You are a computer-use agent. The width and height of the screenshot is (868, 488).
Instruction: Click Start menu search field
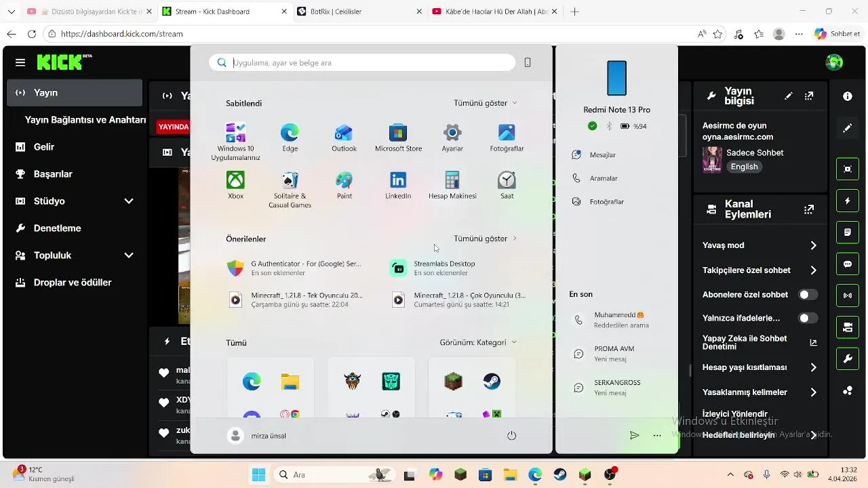(x=362, y=62)
